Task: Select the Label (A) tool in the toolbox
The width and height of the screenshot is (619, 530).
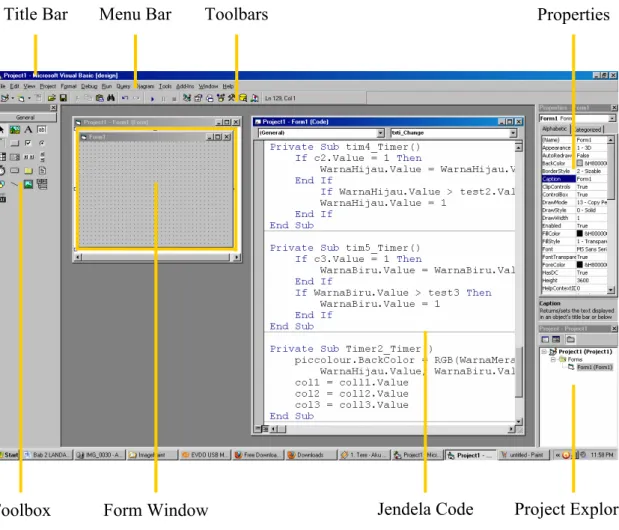Action: pos(28,129)
